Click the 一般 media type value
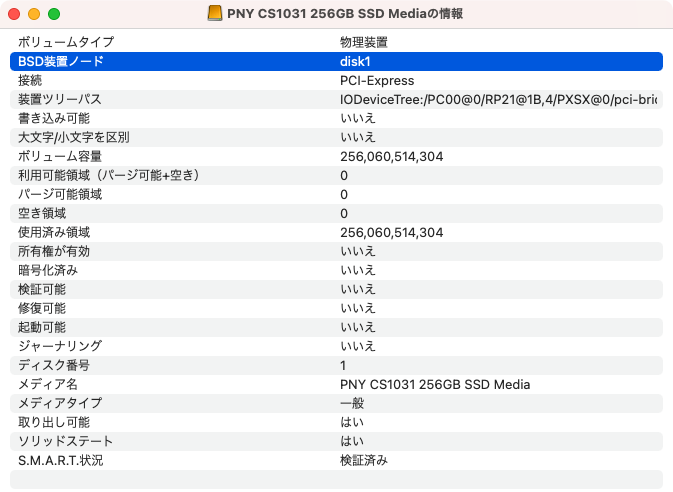The image size is (673, 492). tap(352, 403)
